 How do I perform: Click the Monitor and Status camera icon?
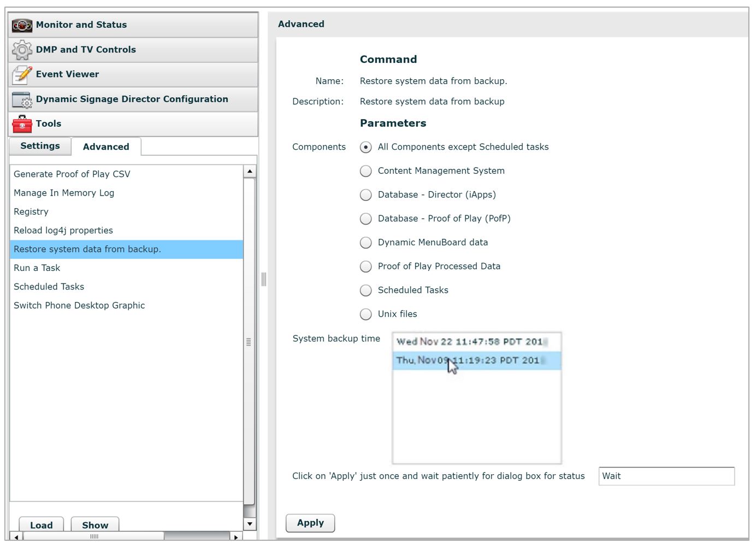pos(21,25)
